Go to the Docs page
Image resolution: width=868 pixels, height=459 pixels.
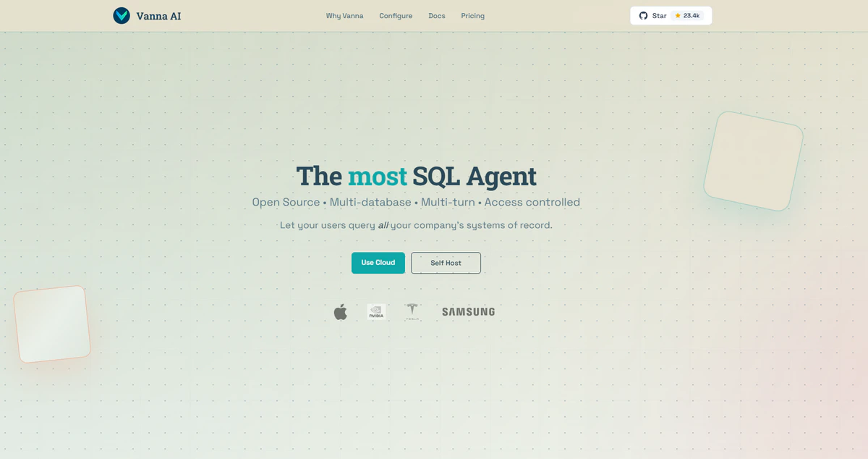coord(437,16)
